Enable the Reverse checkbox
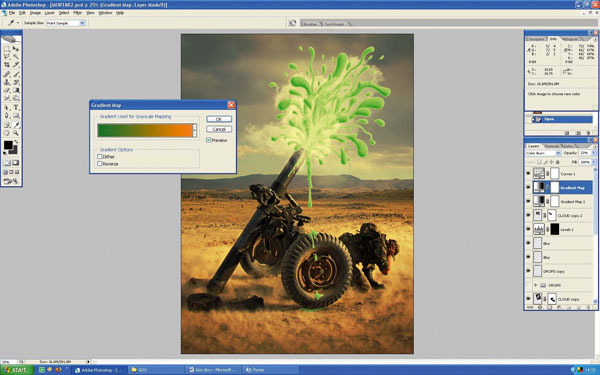 [100, 164]
